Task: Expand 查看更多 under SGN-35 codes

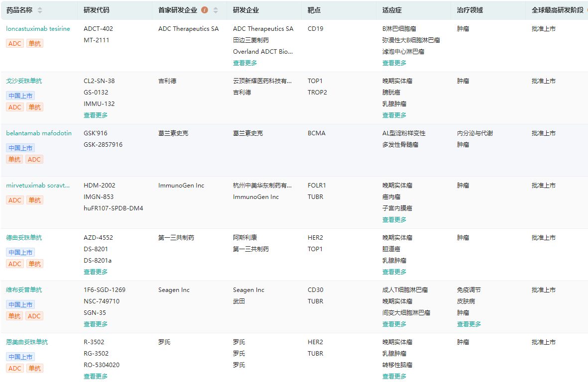Action: click(96, 324)
